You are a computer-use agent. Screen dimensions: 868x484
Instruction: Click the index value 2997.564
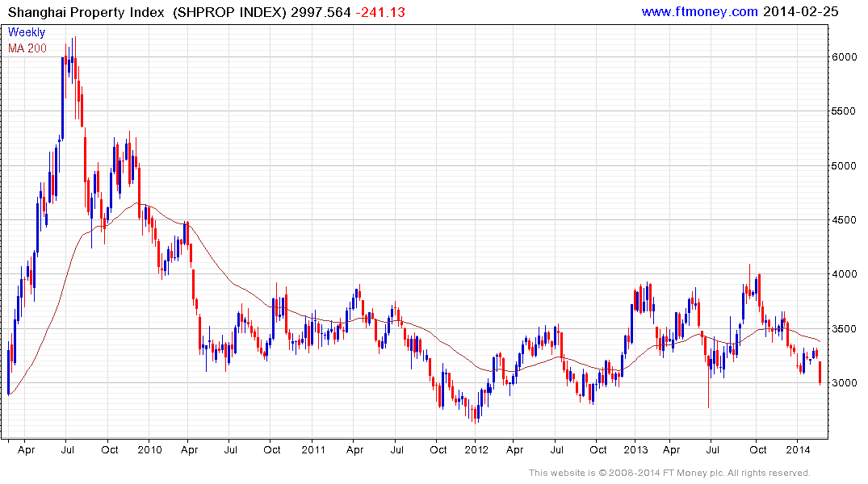[321, 12]
